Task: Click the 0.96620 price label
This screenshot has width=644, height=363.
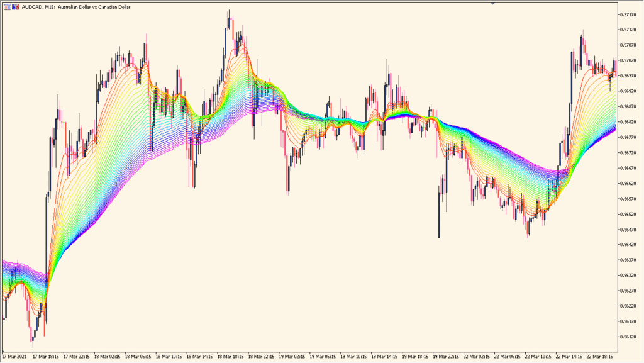Action: pyautogui.click(x=628, y=184)
